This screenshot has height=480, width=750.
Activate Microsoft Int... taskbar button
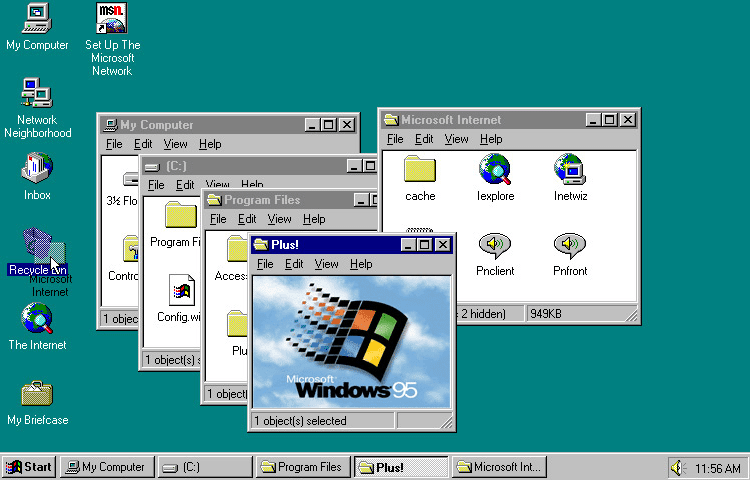click(499, 467)
